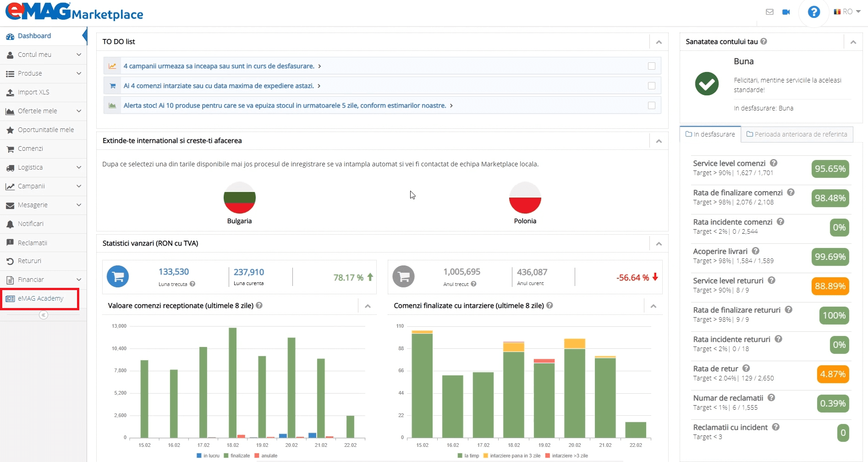
Task: Click the eMAG Academy sidebar icon
Action: click(x=10, y=298)
